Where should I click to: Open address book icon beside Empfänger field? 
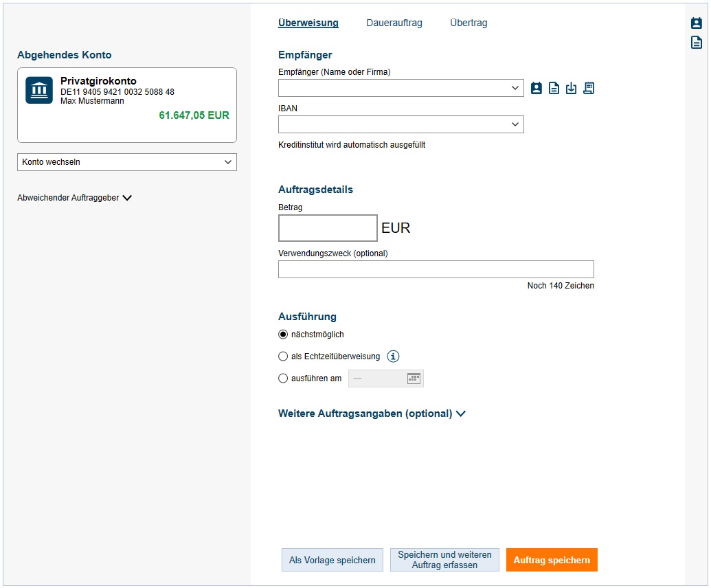tap(537, 88)
